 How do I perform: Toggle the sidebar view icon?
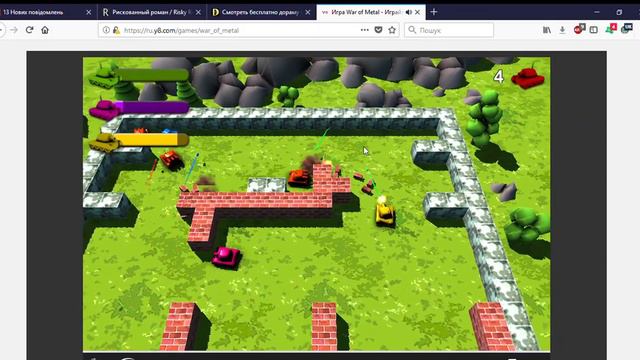pyautogui.click(x=594, y=30)
